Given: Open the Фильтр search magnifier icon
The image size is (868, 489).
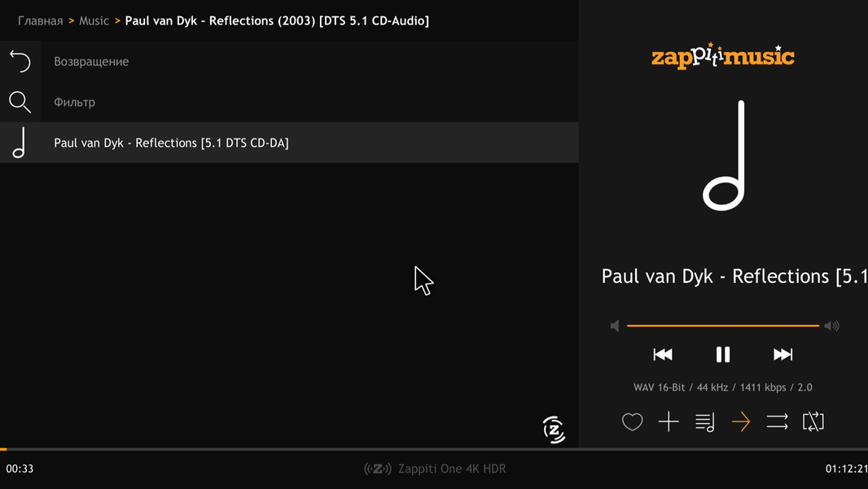Looking at the screenshot, I should (x=20, y=102).
